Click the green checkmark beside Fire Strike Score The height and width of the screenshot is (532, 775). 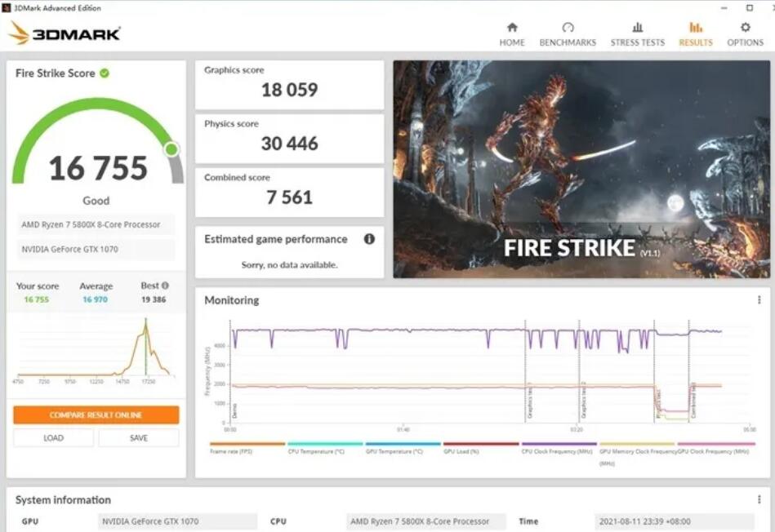(104, 73)
